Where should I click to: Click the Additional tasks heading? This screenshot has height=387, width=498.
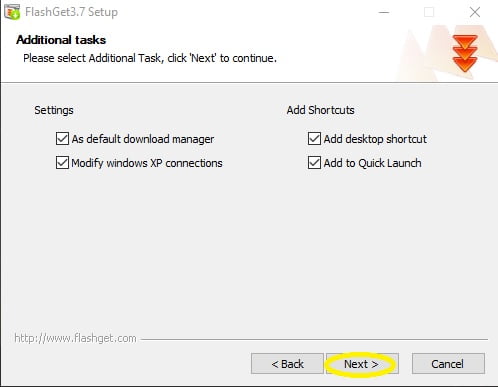61,40
